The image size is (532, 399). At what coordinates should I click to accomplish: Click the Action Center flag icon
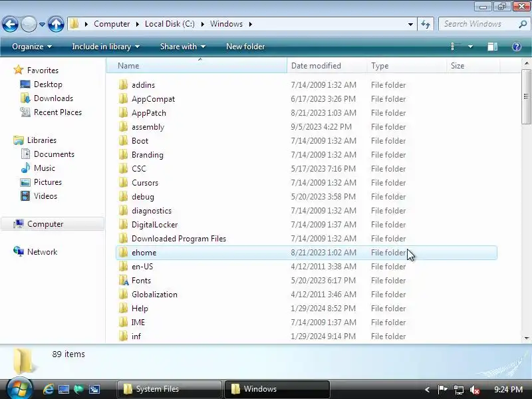click(x=442, y=389)
